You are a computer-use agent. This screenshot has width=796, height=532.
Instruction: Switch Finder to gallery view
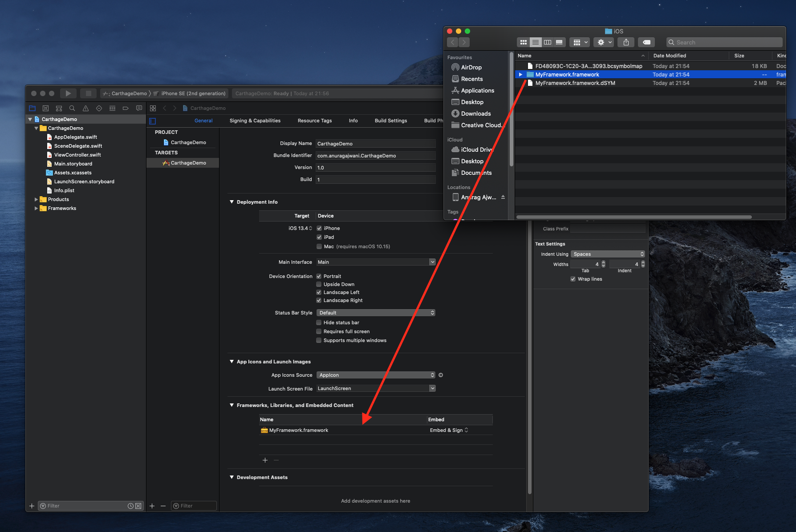[x=559, y=42]
